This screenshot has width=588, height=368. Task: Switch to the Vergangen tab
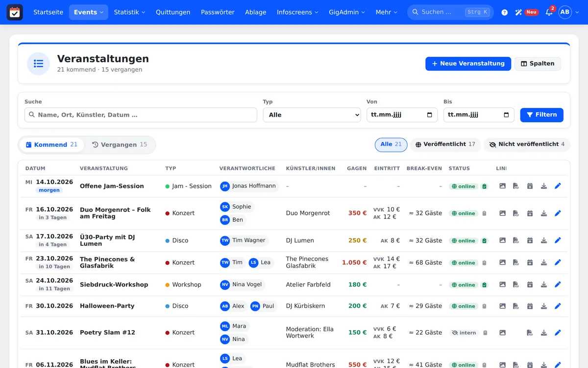(120, 145)
